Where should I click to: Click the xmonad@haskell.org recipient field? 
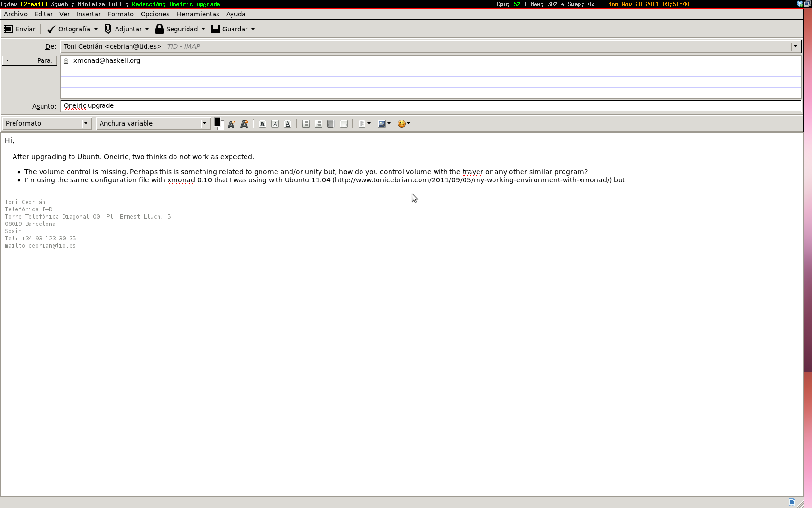[x=431, y=60]
